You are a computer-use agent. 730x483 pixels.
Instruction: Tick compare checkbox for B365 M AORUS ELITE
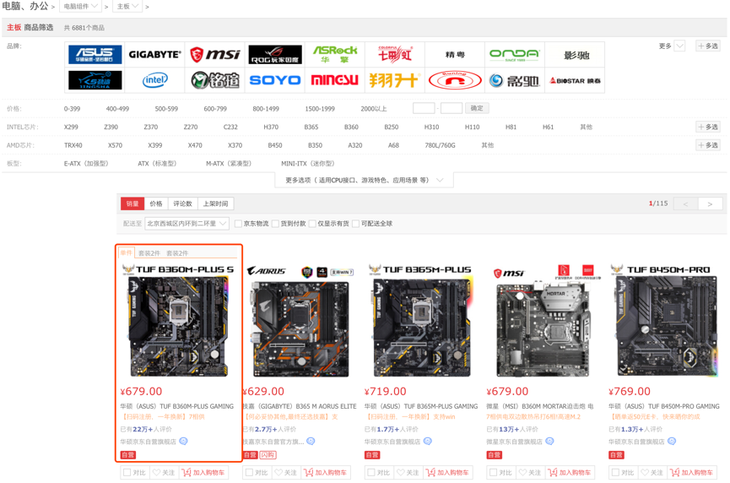point(249,472)
